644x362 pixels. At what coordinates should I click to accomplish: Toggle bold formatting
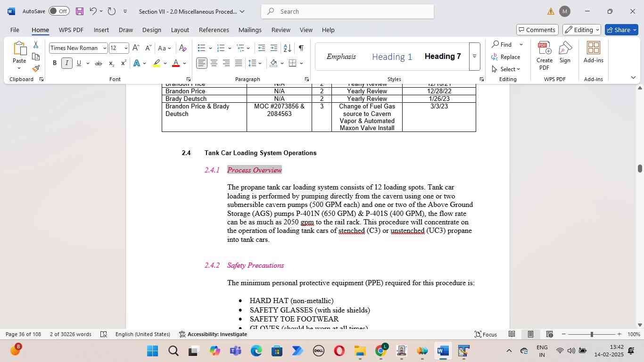(x=55, y=63)
